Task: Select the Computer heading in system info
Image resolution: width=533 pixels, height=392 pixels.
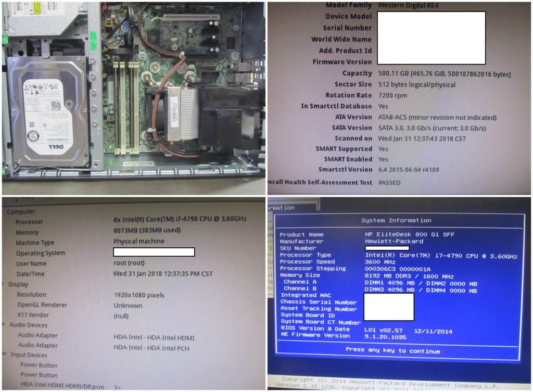Action: click(x=21, y=211)
